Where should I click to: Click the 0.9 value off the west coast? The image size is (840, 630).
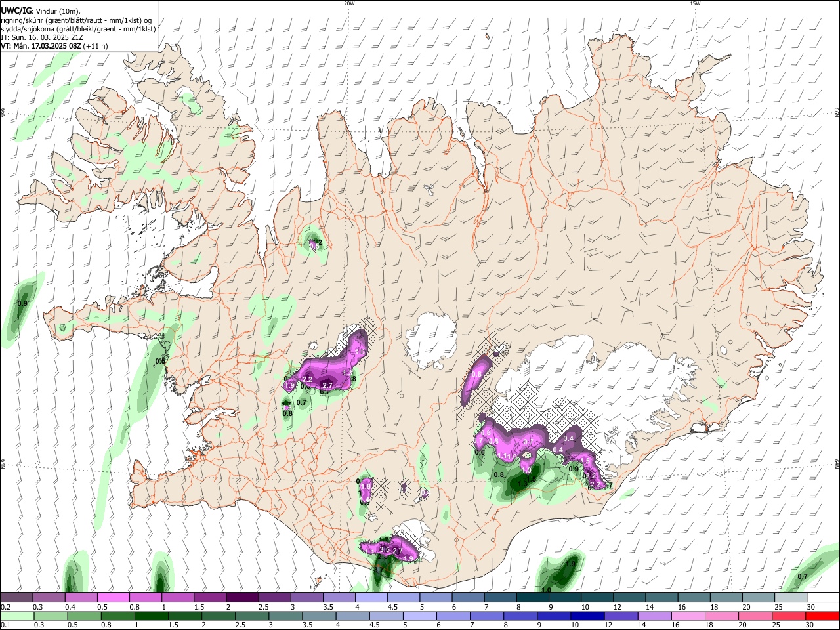click(22, 303)
